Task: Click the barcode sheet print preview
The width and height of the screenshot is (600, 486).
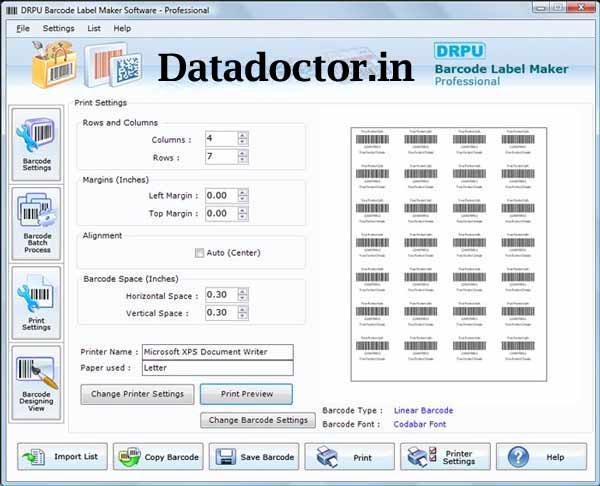Action: click(448, 254)
